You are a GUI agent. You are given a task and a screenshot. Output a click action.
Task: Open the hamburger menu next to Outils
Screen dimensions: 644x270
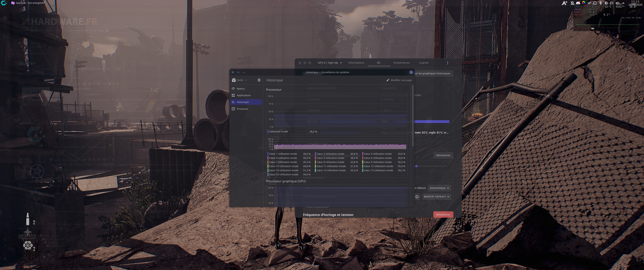pos(259,80)
